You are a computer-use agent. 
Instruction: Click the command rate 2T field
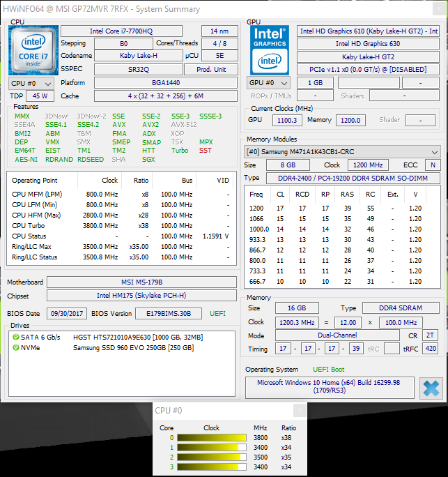pyautogui.click(x=430, y=335)
